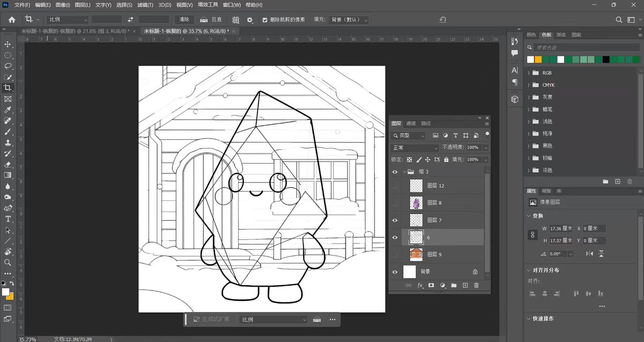The width and height of the screenshot is (644, 342).
Task: Select the Brush tool
Action: [8, 132]
